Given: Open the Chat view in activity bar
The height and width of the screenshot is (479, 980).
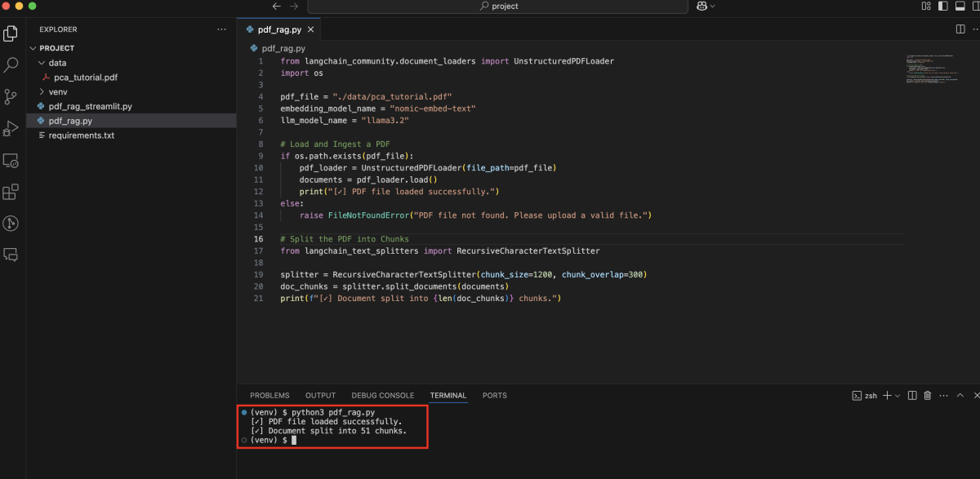Looking at the screenshot, I should pos(11,255).
